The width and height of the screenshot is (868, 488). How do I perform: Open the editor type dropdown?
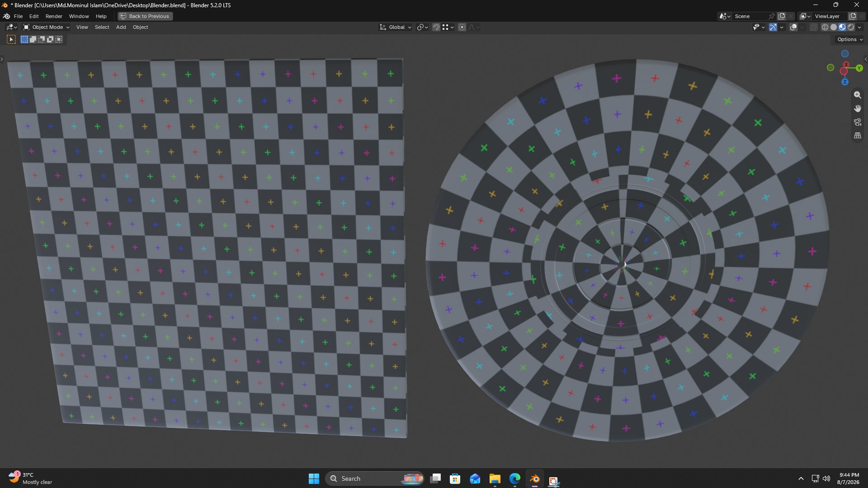[12, 28]
